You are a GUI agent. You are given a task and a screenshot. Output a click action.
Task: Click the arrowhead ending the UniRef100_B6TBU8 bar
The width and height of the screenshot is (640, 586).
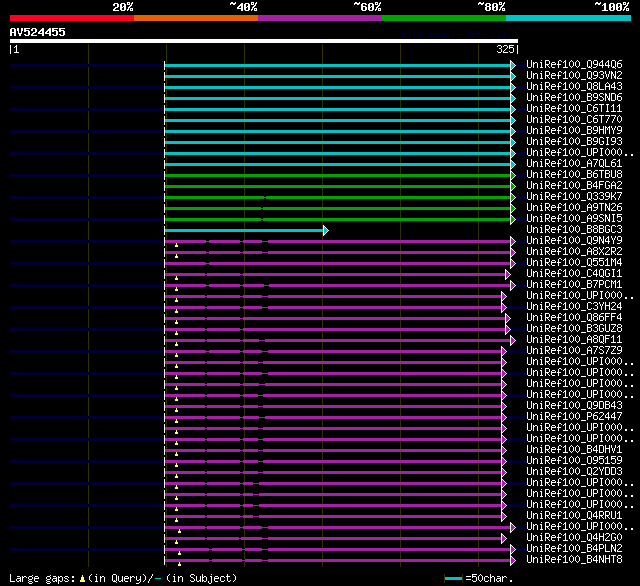(x=513, y=175)
